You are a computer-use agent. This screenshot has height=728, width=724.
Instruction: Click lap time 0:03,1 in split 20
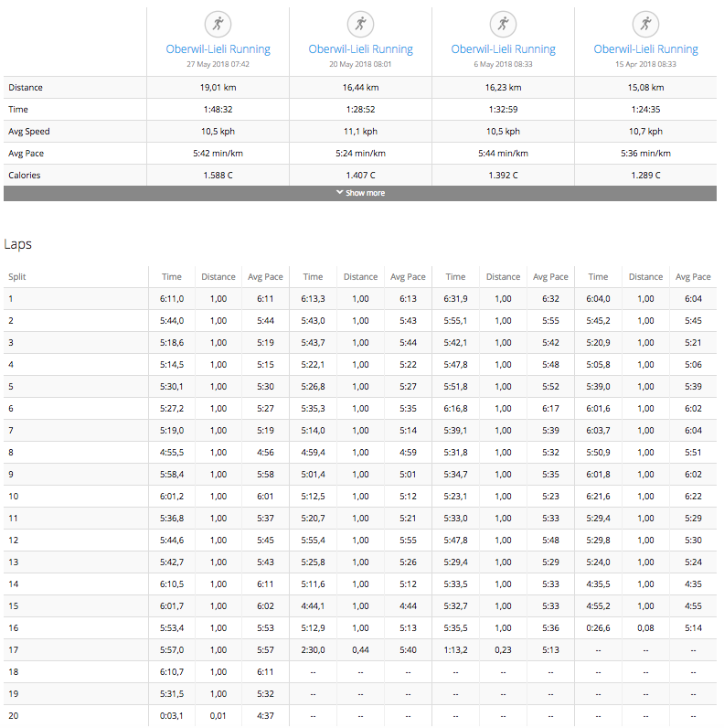[172, 716]
